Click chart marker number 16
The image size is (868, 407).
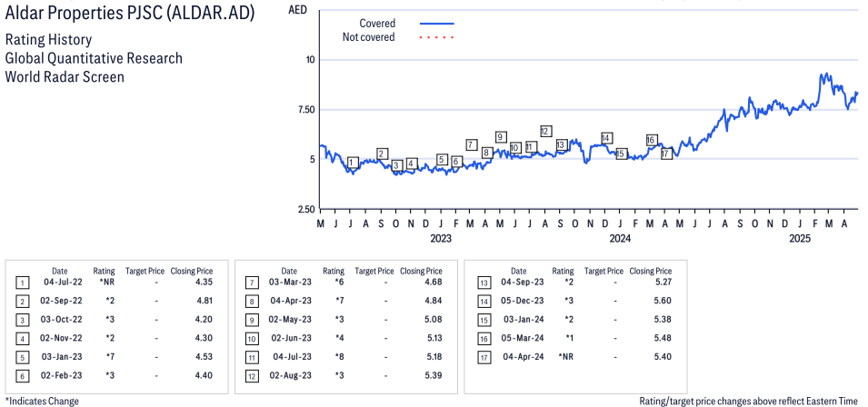651,140
